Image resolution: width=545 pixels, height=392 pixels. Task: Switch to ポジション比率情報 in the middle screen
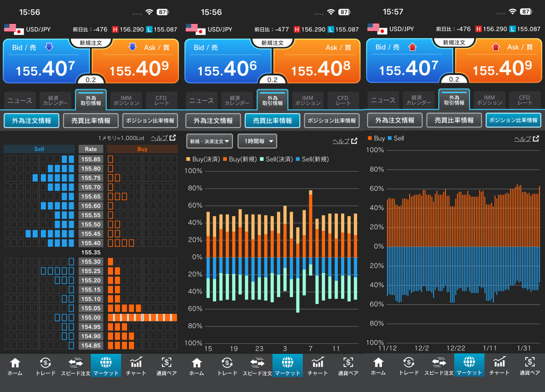point(332,120)
